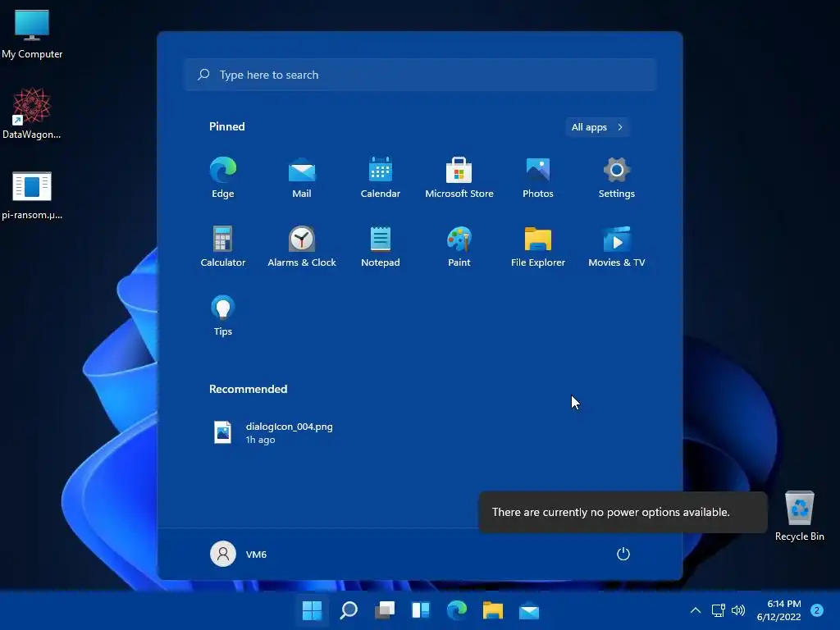The width and height of the screenshot is (840, 630).
Task: Click the no power options tooltip text
Action: (610, 512)
